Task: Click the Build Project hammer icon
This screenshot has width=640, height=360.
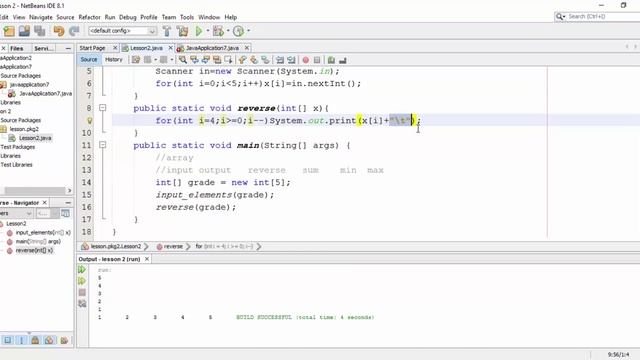Action: pos(167,31)
